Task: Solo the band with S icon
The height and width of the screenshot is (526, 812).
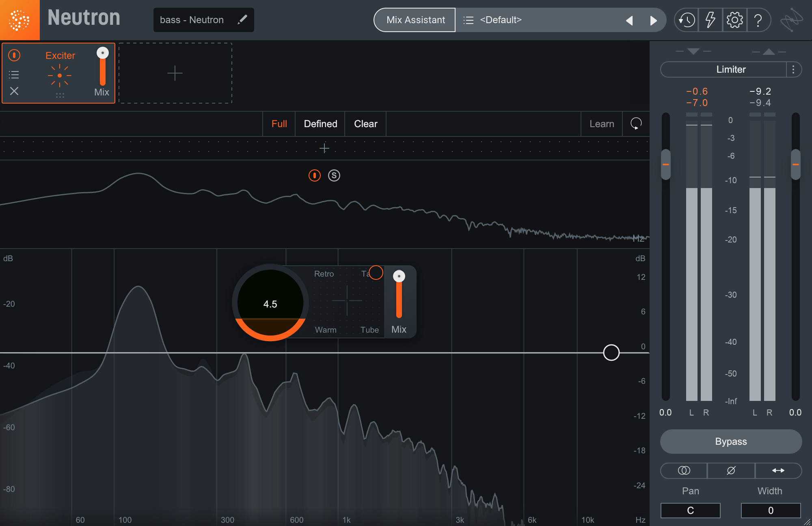Action: pyautogui.click(x=334, y=175)
